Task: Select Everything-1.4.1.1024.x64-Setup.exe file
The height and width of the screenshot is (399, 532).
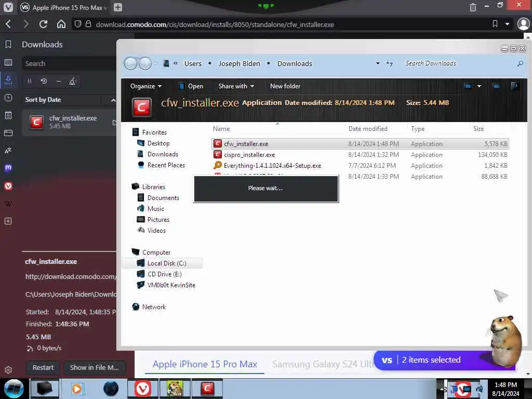Action: 360,166
